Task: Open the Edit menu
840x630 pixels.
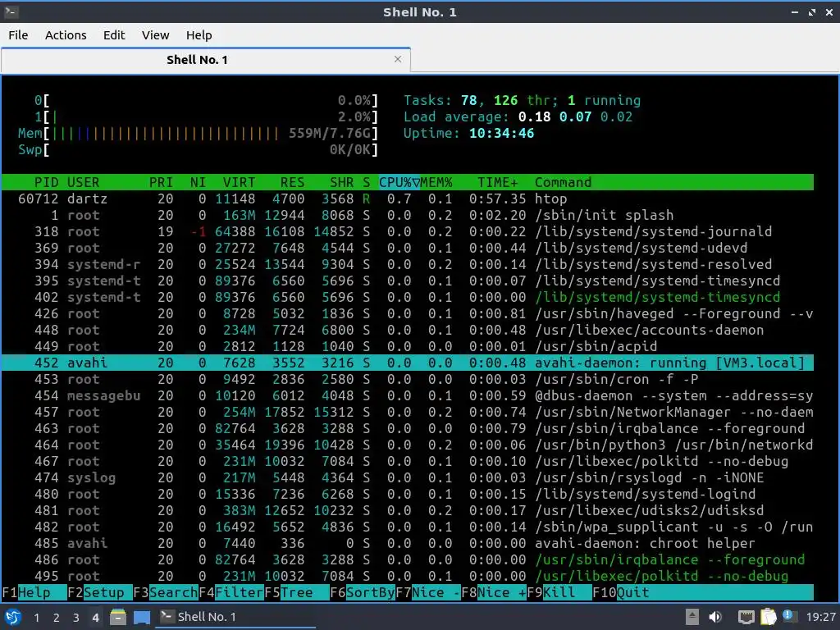Action: click(x=113, y=34)
